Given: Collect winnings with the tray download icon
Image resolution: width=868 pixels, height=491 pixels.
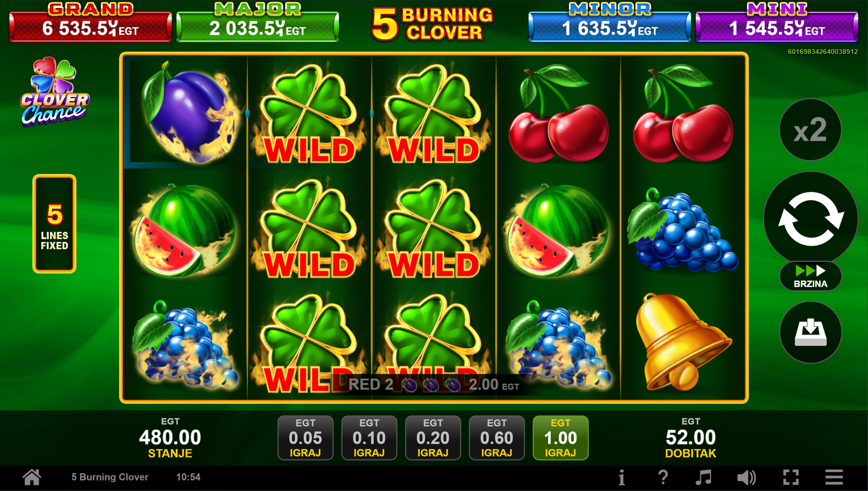Looking at the screenshot, I should tap(811, 333).
